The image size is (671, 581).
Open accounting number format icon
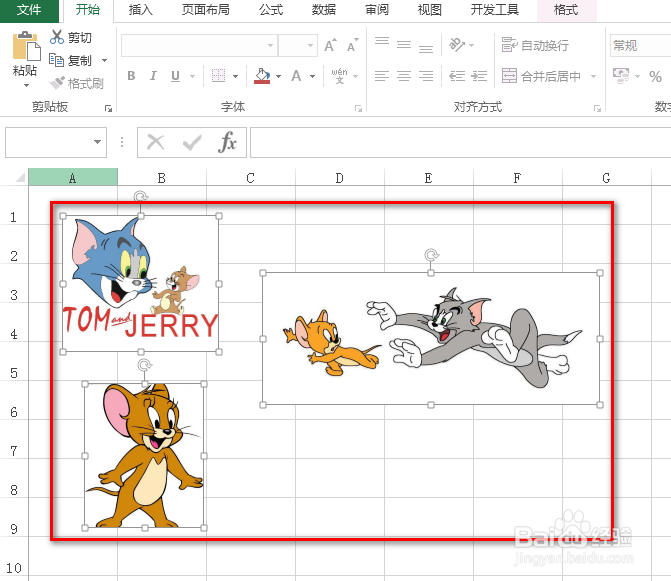click(621, 76)
